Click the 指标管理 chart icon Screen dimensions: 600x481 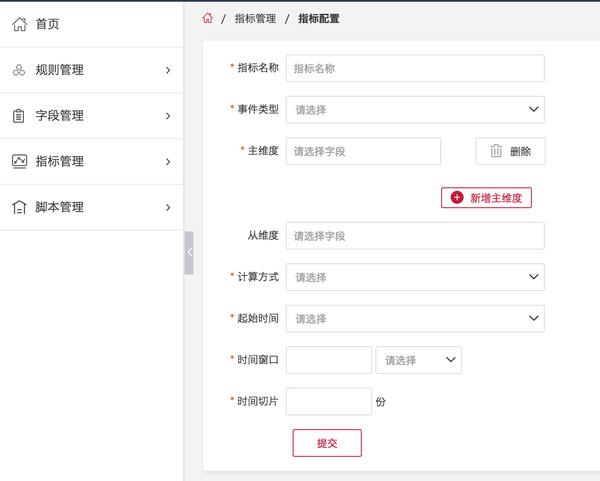pyautogui.click(x=20, y=161)
